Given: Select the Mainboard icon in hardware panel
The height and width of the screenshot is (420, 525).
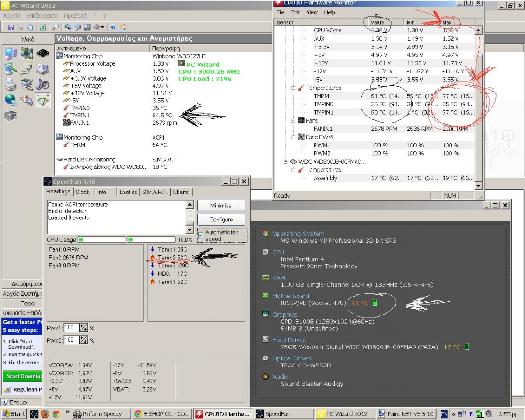Looking at the screenshot, I should click(27, 53).
